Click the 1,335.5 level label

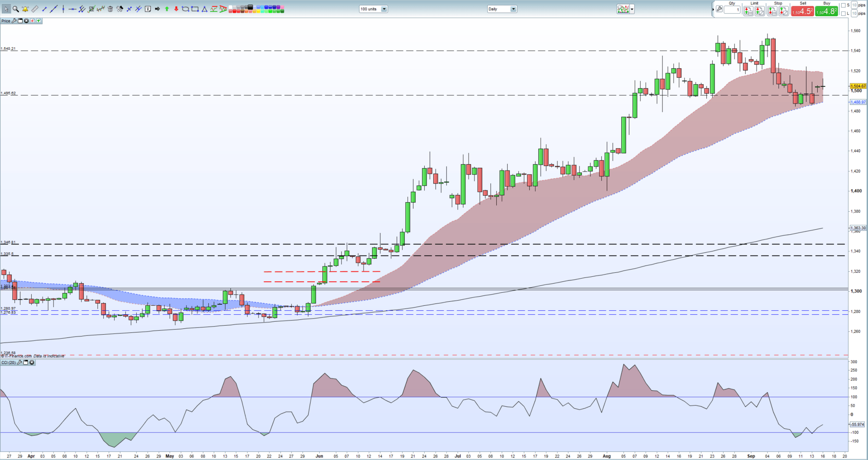(7, 254)
